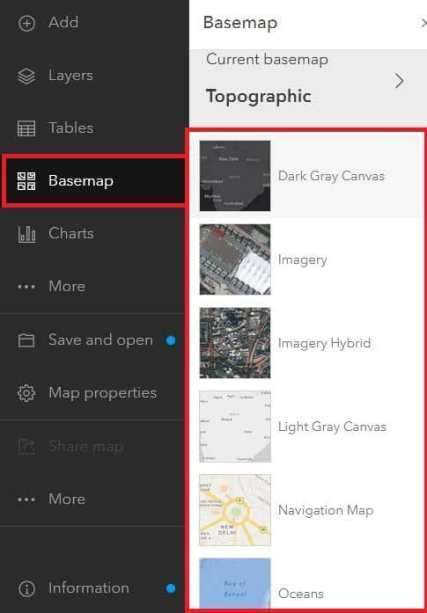The width and height of the screenshot is (427, 613).
Task: Open the Tables grid icon
Action: point(27,129)
